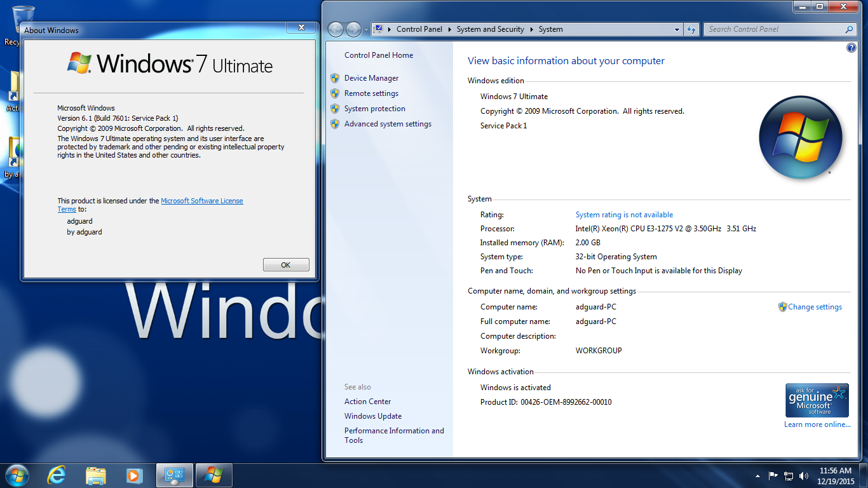Open the address bar history dropdown
The width and height of the screenshot is (868, 488).
coord(677,29)
